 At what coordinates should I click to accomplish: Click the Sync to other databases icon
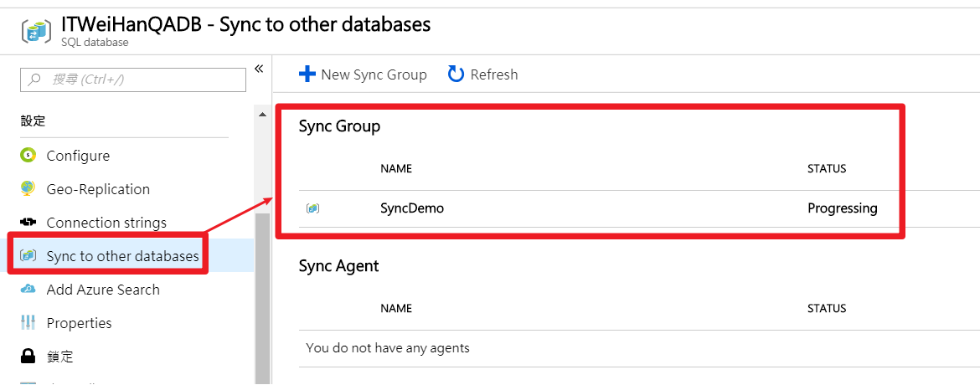[x=28, y=255]
